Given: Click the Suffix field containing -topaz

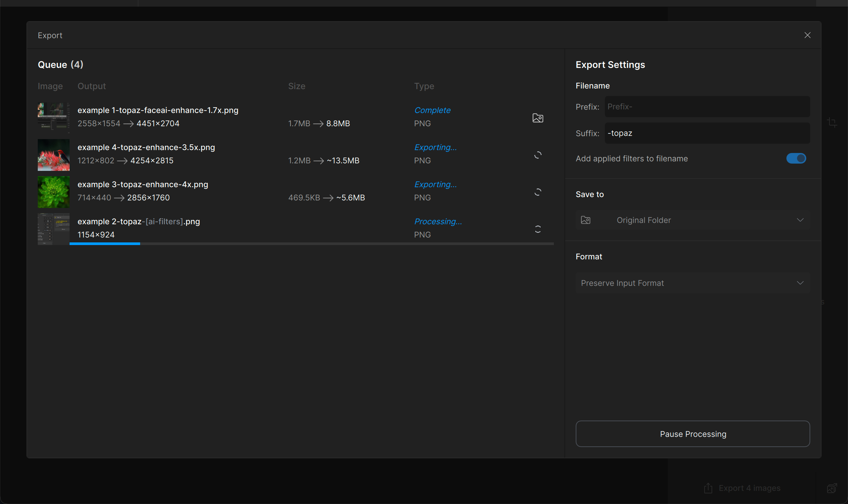Looking at the screenshot, I should (x=707, y=133).
